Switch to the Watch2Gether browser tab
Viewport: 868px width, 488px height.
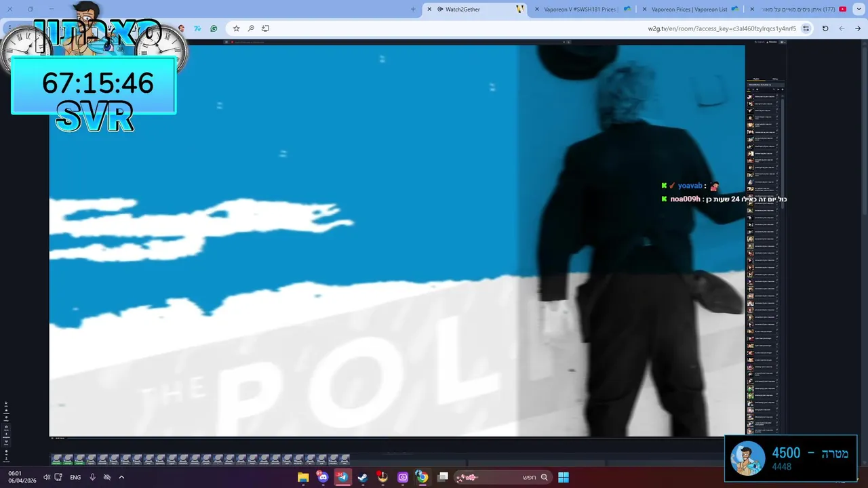475,9
